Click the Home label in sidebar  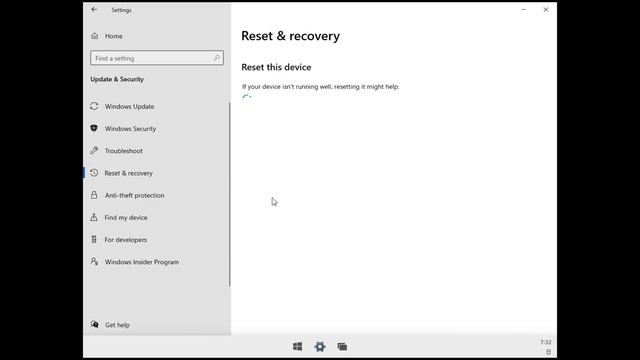[x=113, y=36]
